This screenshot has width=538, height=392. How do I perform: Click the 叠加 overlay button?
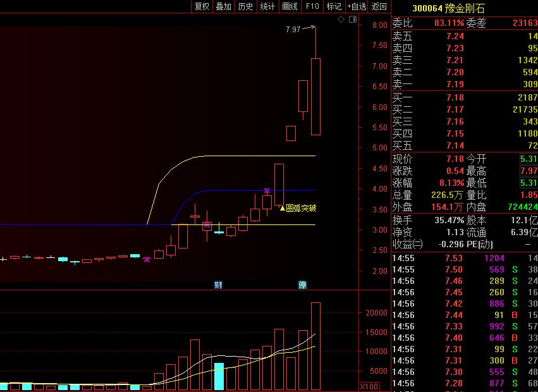[x=223, y=6]
